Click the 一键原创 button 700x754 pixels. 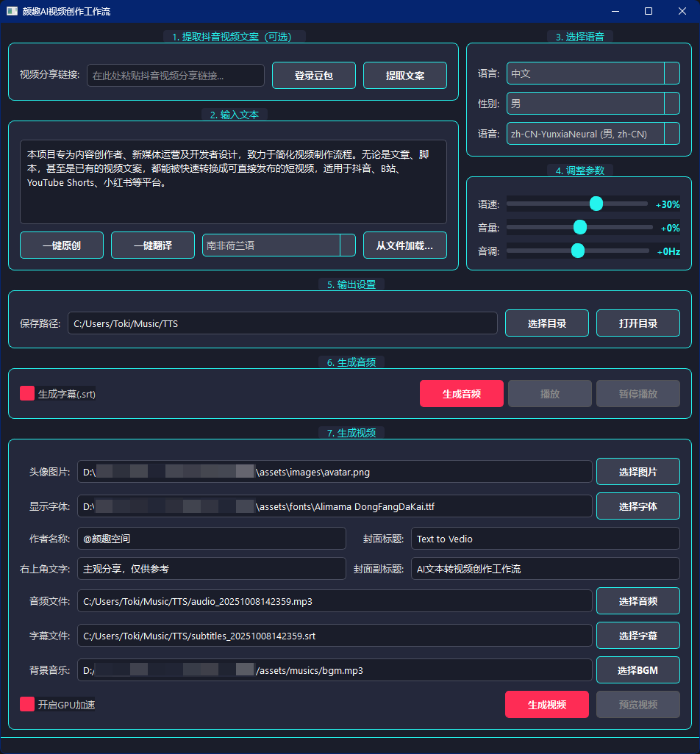click(62, 245)
